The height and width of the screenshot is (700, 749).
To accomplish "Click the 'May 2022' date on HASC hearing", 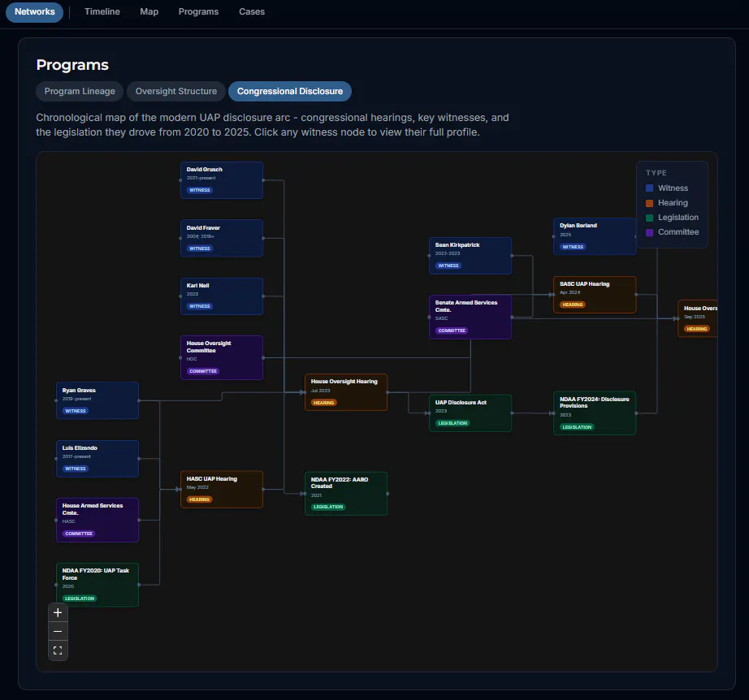I will (197, 487).
